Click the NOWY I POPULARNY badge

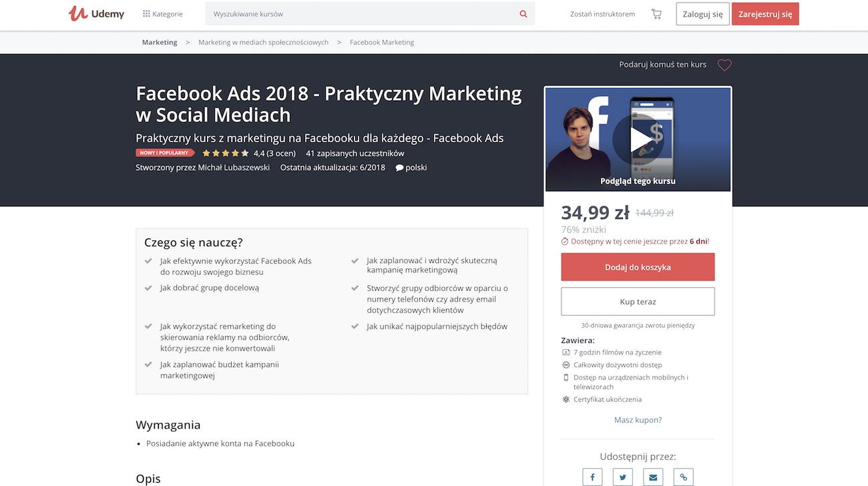165,153
